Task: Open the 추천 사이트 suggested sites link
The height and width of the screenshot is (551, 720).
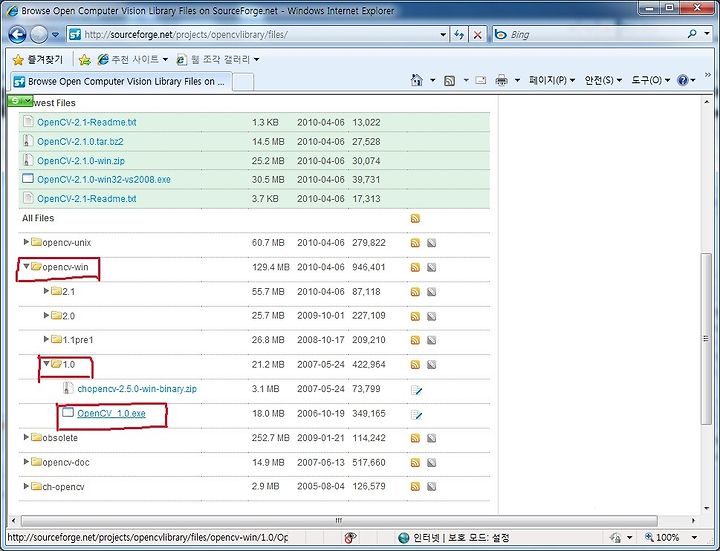Action: (133, 59)
